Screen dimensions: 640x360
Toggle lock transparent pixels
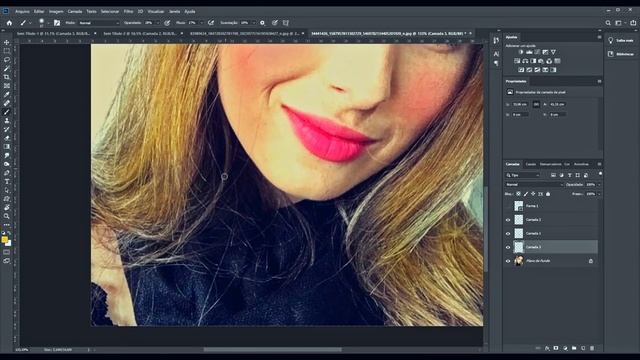click(x=518, y=194)
